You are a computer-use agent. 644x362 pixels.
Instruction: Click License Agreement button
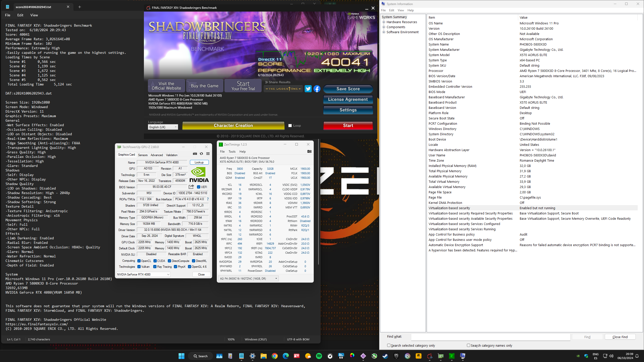[348, 99]
